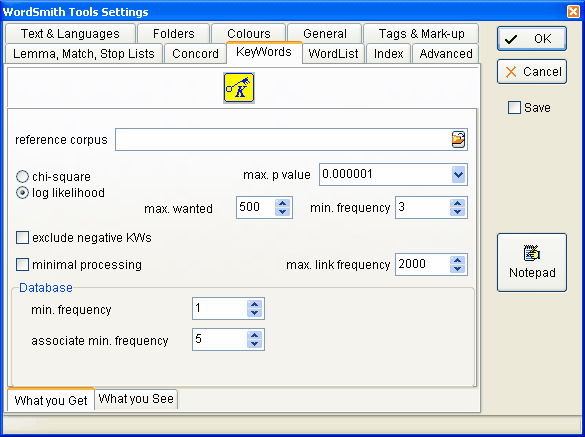The height and width of the screenshot is (437, 585).
Task: Toggle the minimal processing checkbox
Action: (x=22, y=265)
